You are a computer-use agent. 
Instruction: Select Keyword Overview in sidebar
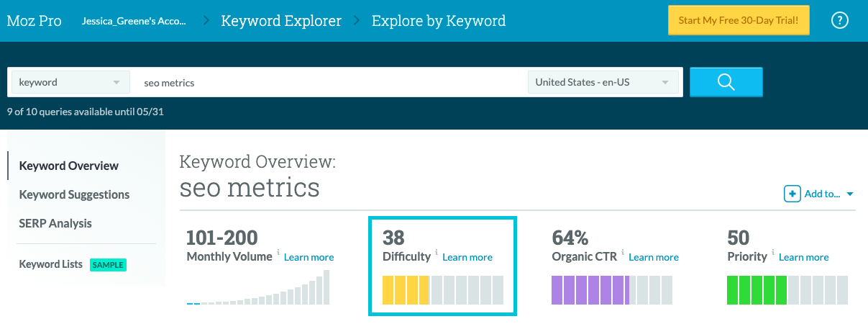click(x=69, y=166)
